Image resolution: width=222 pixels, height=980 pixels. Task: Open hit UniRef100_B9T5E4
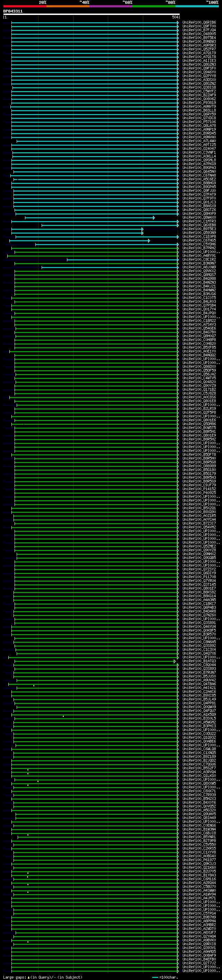click(199, 38)
